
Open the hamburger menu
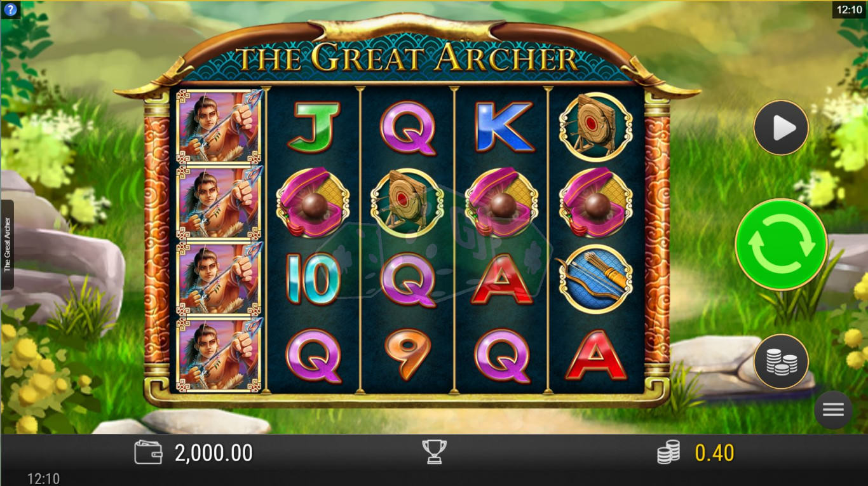tap(833, 409)
